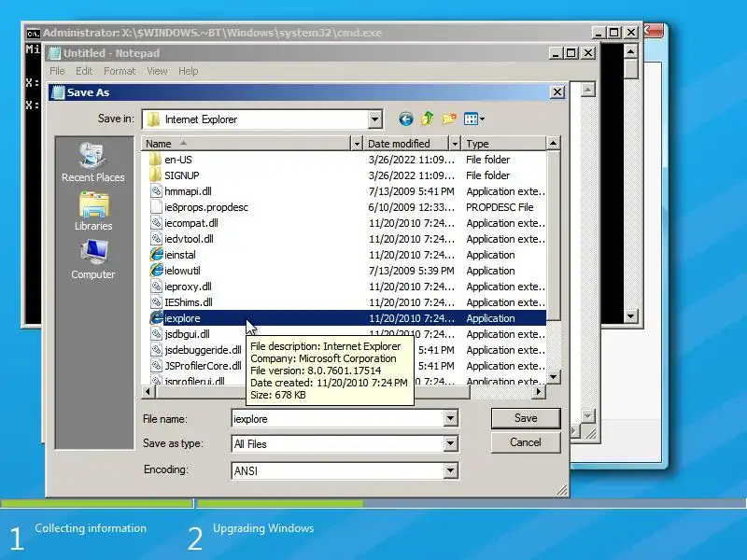The image size is (747, 560).
Task: Click the PROPDESC File type cell
Action: pyautogui.click(x=500, y=207)
